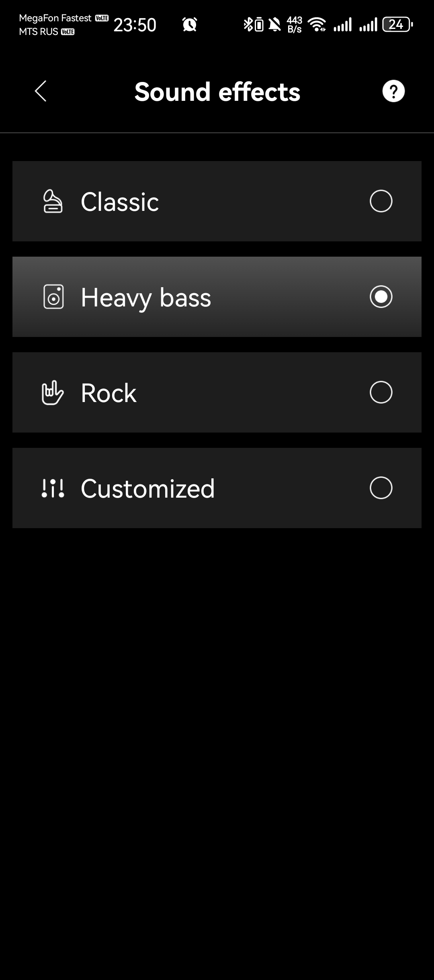Choose the Heavy bass label

(146, 298)
